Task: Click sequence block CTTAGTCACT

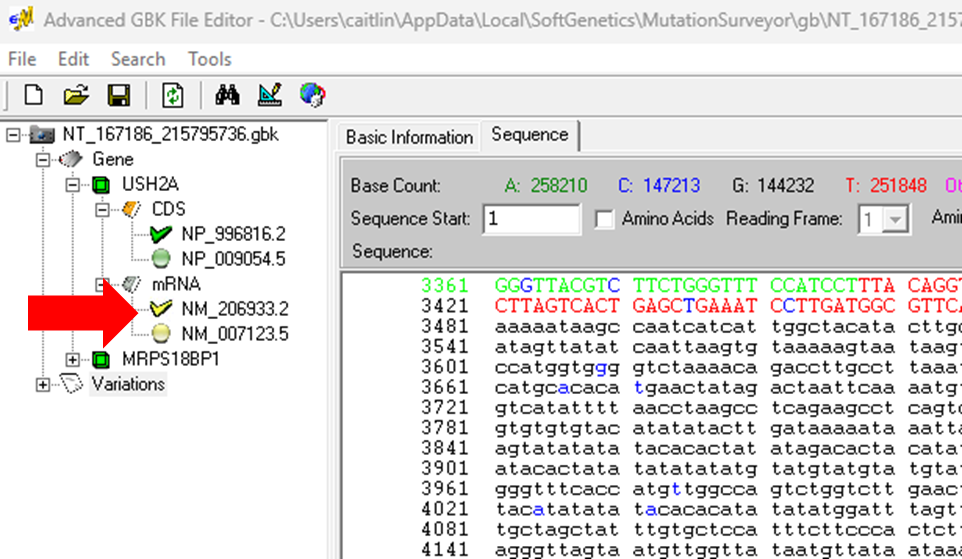Action: coord(557,306)
